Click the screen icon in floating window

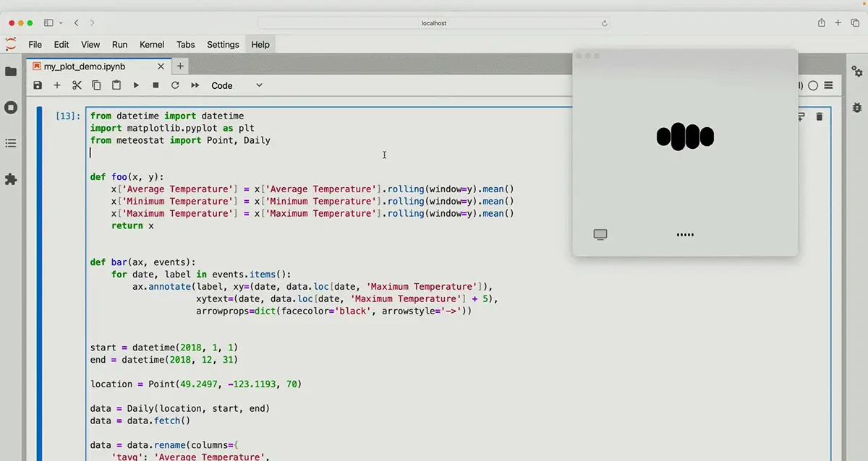coord(600,235)
